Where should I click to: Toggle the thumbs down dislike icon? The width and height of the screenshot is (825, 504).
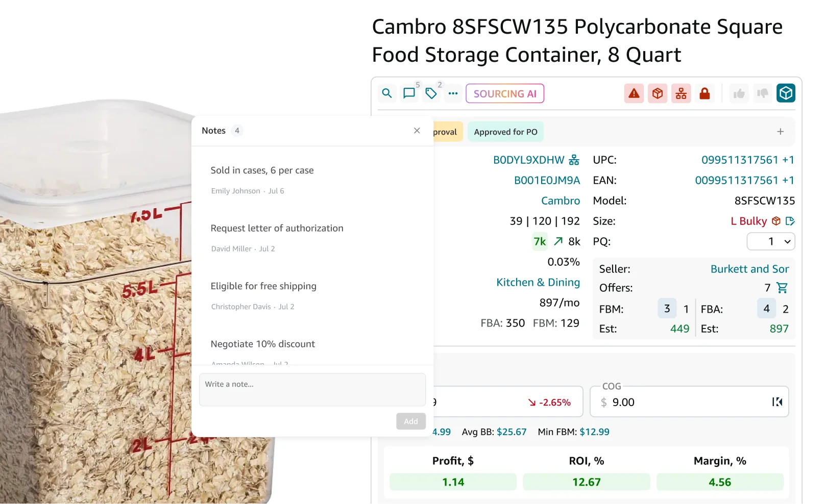point(763,93)
